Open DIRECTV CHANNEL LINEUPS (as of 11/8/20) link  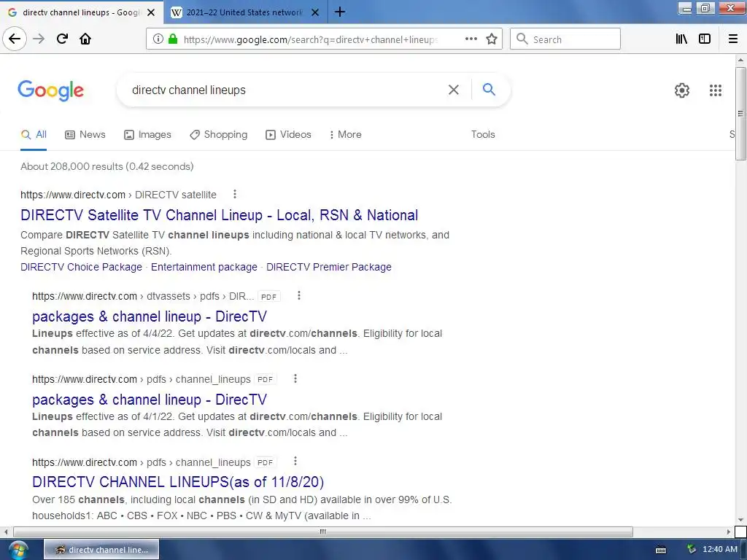click(178, 482)
